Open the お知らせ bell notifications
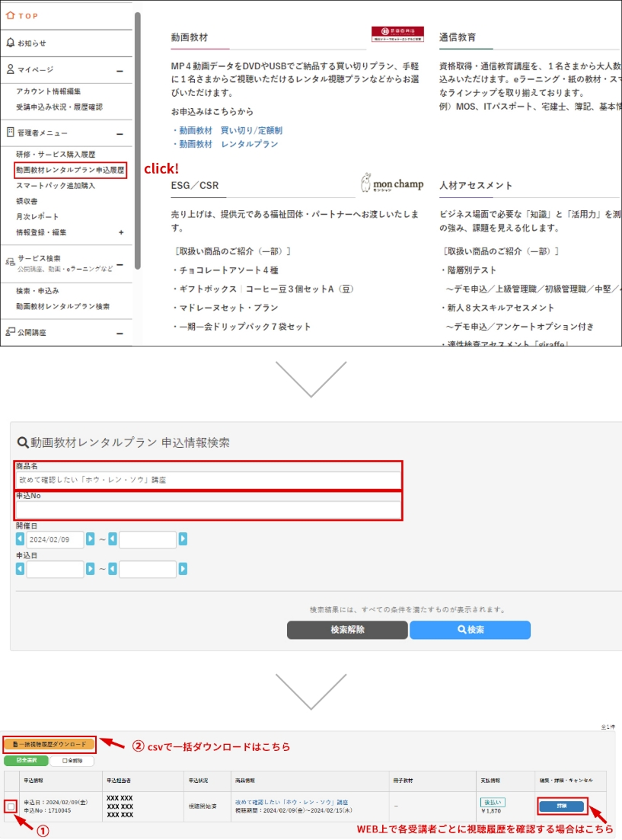Screen dimensions: 622x840 (x=10, y=43)
